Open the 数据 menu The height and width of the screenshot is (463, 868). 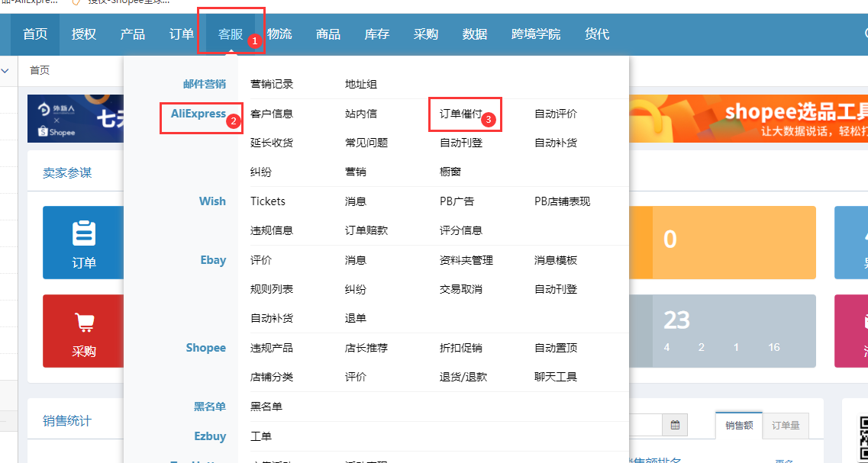click(x=474, y=34)
